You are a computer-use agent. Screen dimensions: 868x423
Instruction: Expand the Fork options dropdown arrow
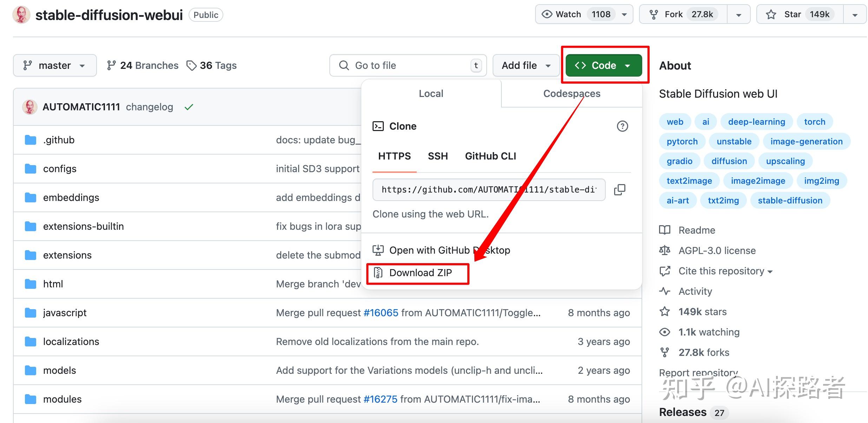tap(738, 15)
